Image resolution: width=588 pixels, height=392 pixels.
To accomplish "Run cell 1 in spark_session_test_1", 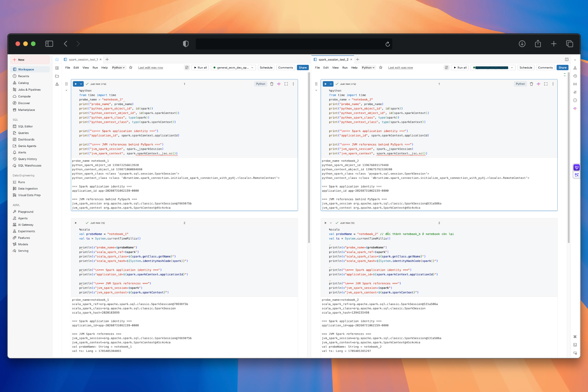I will [x=76, y=84].
